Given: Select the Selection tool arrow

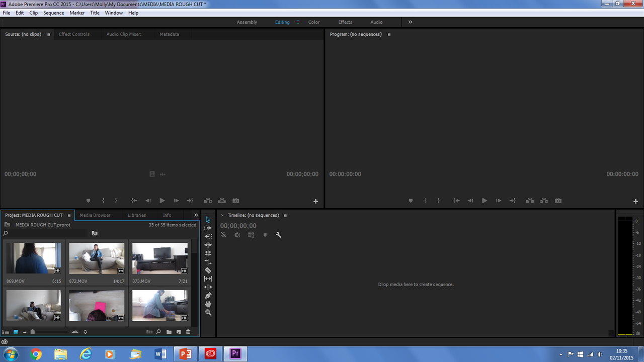Looking at the screenshot, I should (208, 220).
